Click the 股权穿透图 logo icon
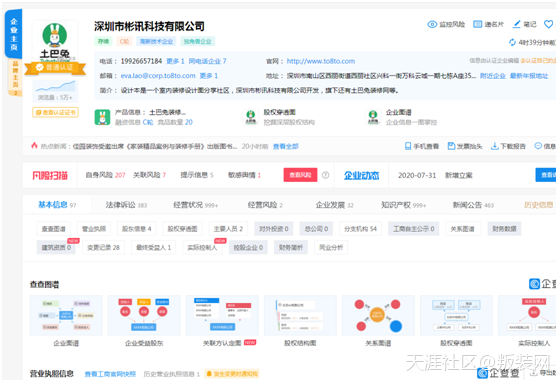558x382 pixels. point(251,117)
